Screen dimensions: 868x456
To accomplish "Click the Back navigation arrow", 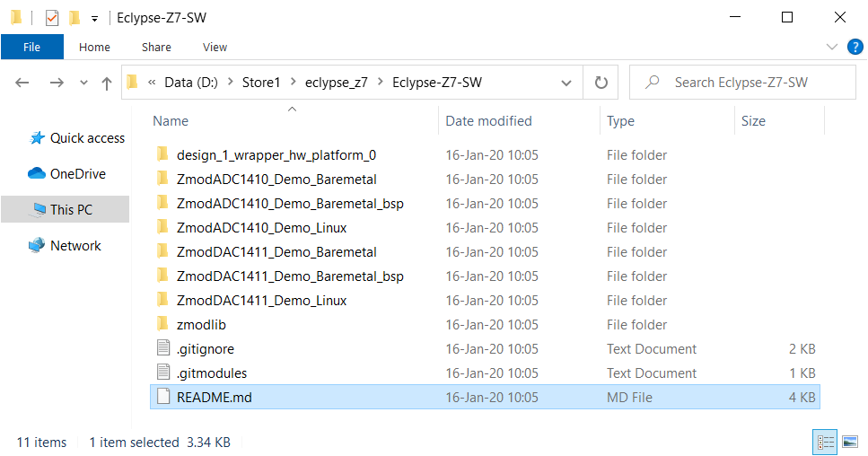I will click(22, 83).
